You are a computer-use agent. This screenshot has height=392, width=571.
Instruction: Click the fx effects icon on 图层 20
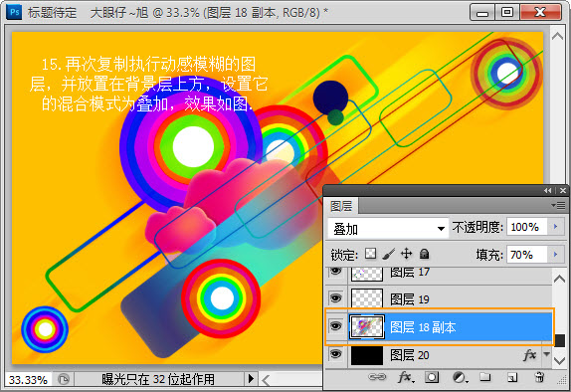[529, 354]
